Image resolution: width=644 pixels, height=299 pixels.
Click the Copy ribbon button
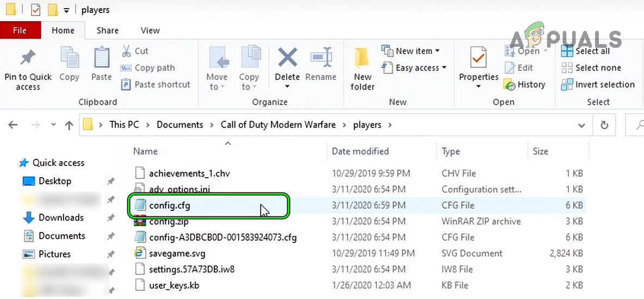coord(70,65)
